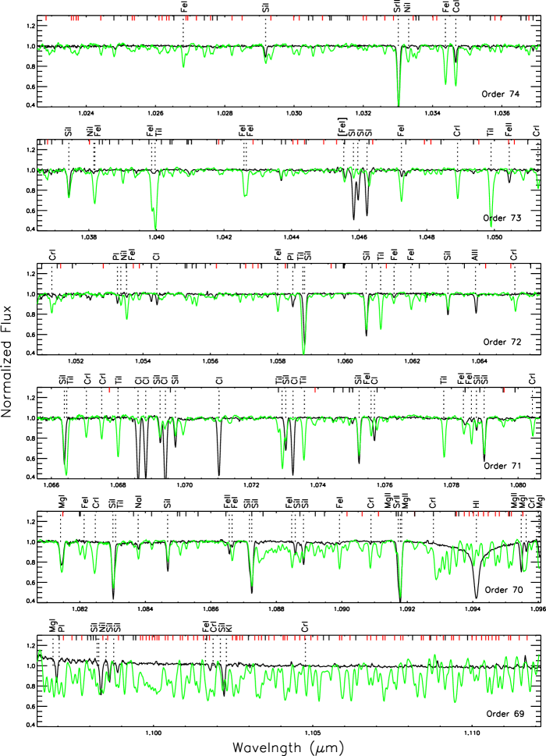The image size is (546, 756).
Task: Click the 1.0 flux tick in Order 70 panel
Action: [x=30, y=542]
